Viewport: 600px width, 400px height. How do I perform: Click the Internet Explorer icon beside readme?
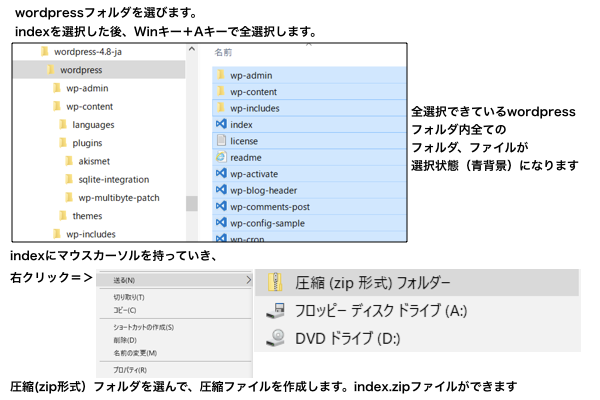click(x=221, y=157)
